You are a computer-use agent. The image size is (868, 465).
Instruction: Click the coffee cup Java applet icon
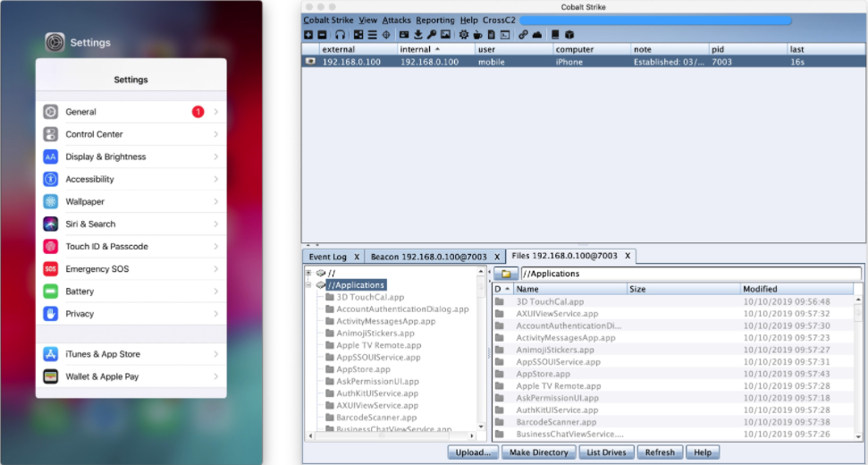477,35
